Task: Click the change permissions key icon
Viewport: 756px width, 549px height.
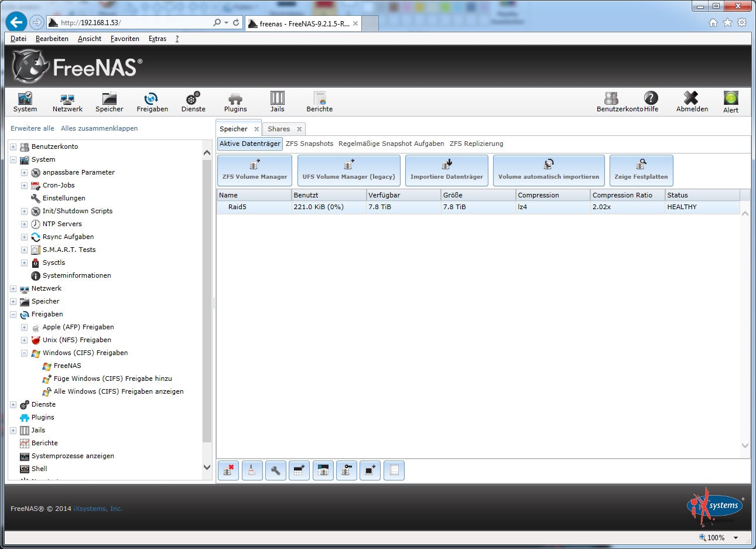Action: tap(347, 470)
